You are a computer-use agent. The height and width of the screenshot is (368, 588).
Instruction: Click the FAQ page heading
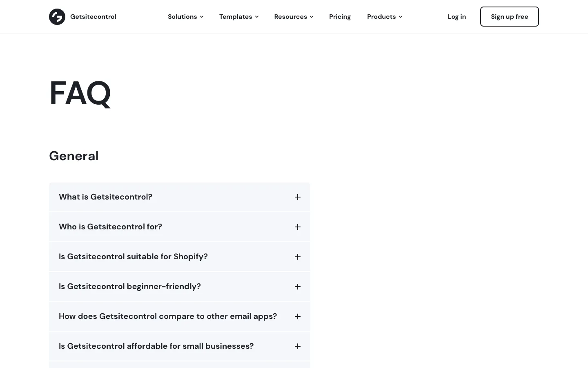coord(80,94)
